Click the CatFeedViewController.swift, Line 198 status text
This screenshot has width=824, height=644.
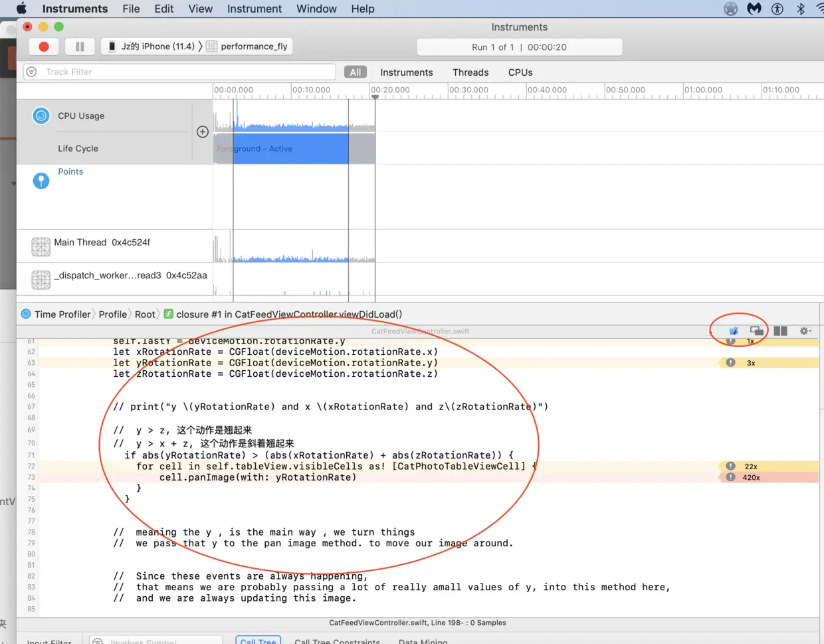pos(417,623)
